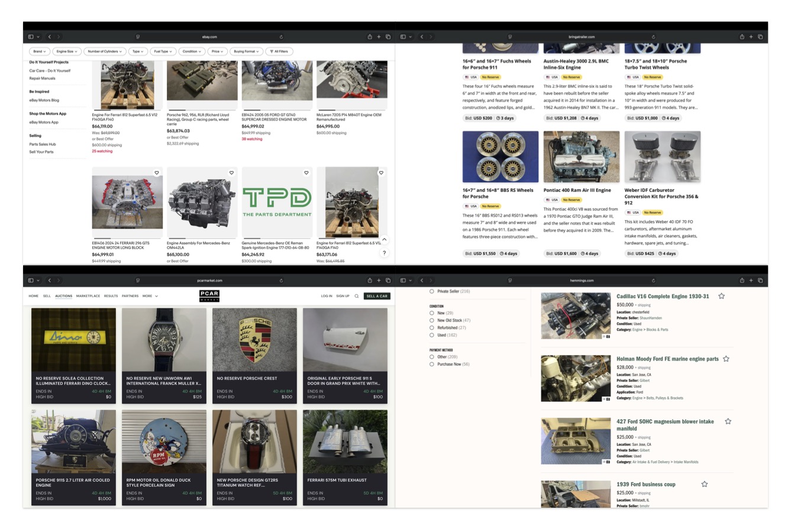
Task: Click the heart on the TPD listing
Action: [306, 173]
